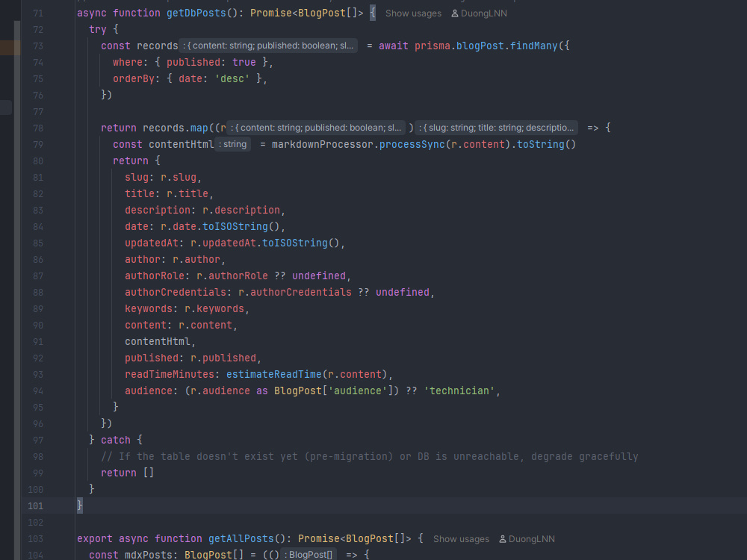
Task: Click 'blogPost' in the prisma call
Action: coord(480,46)
